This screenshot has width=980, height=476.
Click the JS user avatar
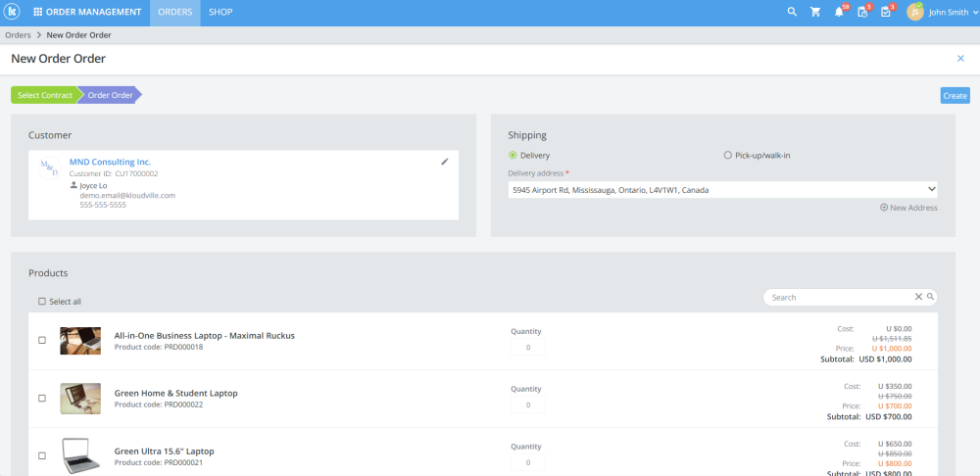[x=915, y=12]
